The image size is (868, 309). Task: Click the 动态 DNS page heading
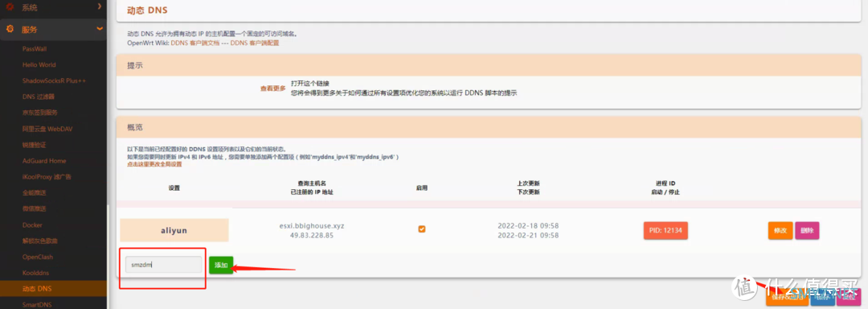pyautogui.click(x=147, y=10)
